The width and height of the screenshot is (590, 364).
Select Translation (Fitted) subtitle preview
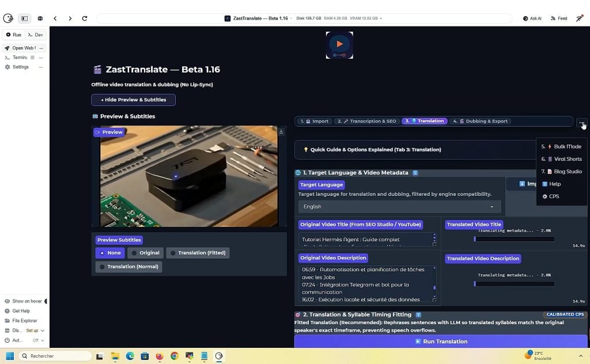(198, 253)
